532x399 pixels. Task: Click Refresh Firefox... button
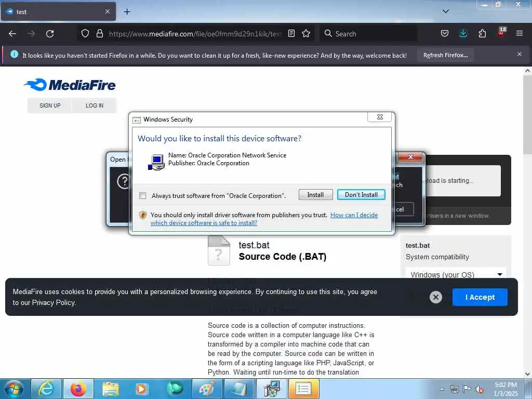[445, 55]
